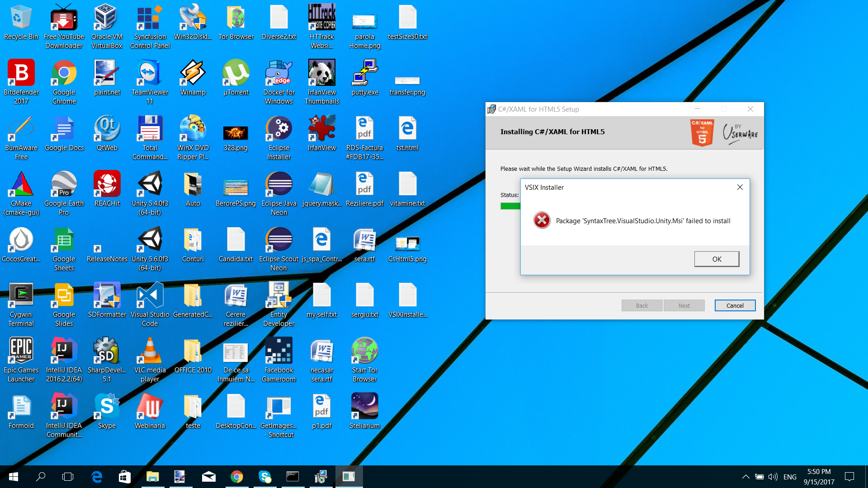The image size is (868, 488).
Task: Select the Skype desktop icon
Action: pos(107,411)
